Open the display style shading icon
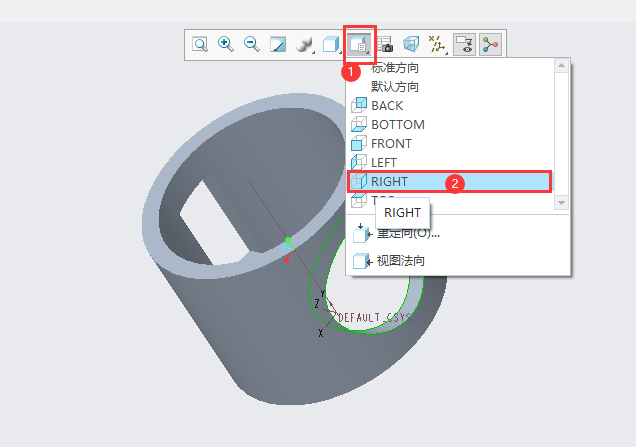 tap(304, 44)
